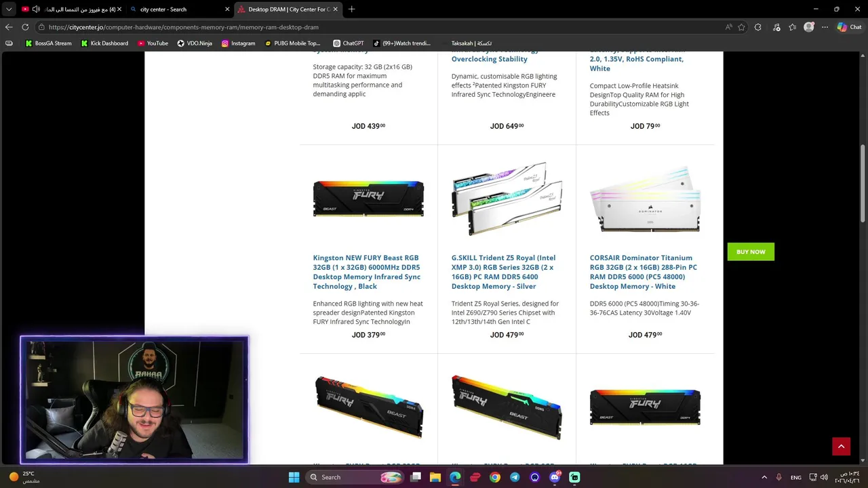Screen dimensions: 868x488
Task: Open the (99+)Watch trendi... bookmark
Action: coord(401,43)
